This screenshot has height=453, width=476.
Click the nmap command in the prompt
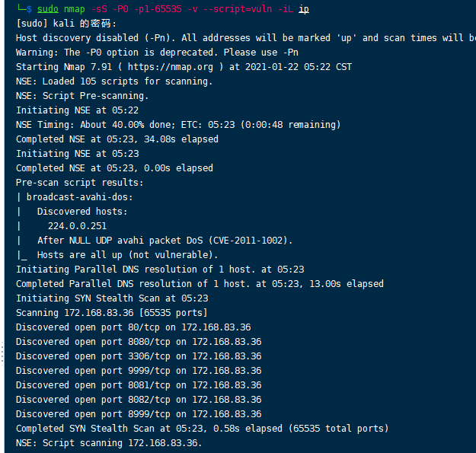click(75, 9)
